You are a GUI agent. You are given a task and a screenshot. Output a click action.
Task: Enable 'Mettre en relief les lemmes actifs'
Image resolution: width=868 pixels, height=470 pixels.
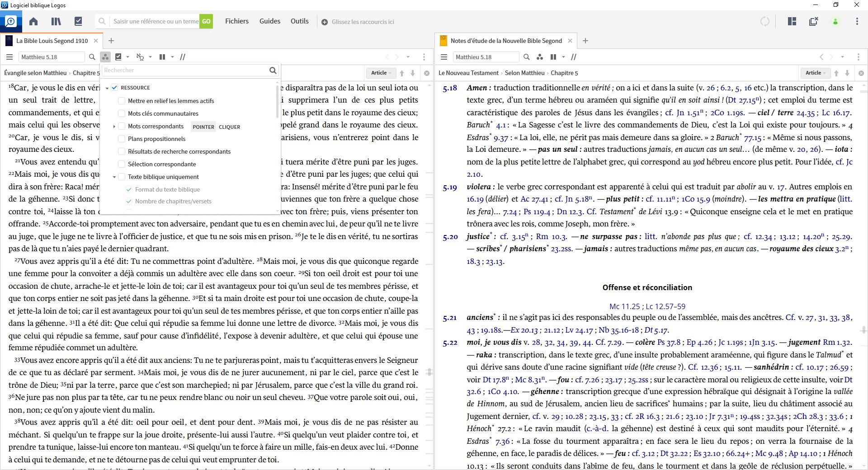122,101
